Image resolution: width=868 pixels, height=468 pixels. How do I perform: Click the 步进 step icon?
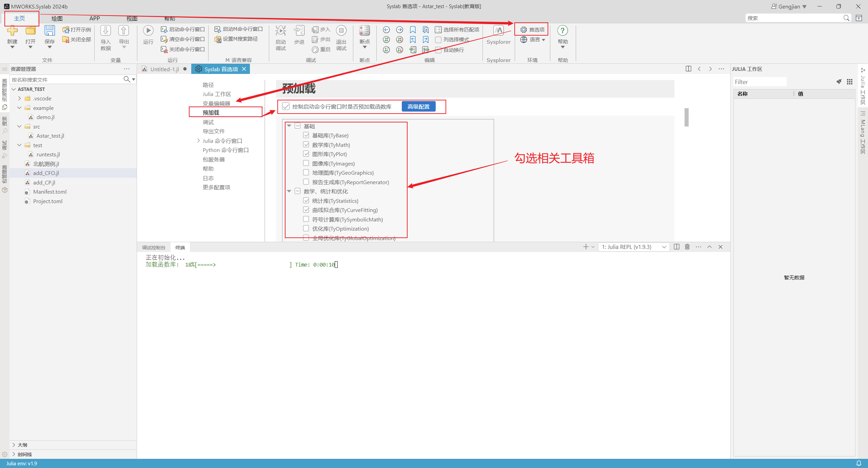click(x=299, y=31)
